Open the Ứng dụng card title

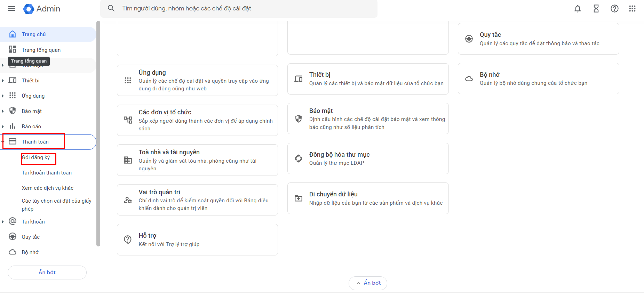[x=152, y=73]
